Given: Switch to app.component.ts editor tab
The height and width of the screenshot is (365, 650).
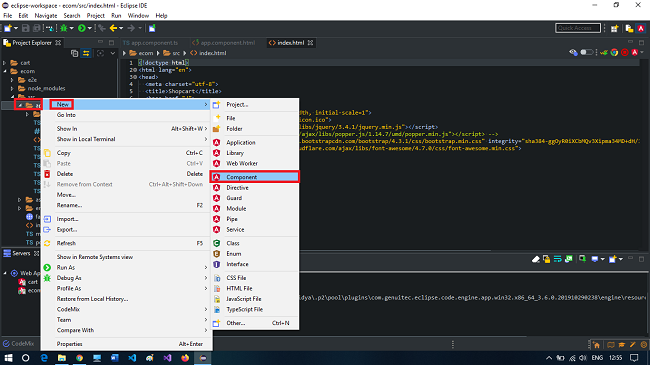Looking at the screenshot, I should click(150, 43).
